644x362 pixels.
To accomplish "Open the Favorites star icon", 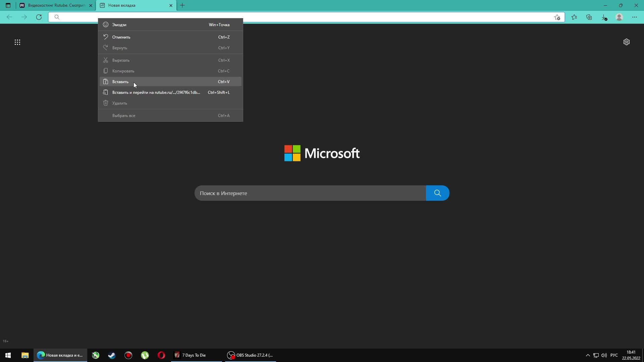I will (574, 17).
